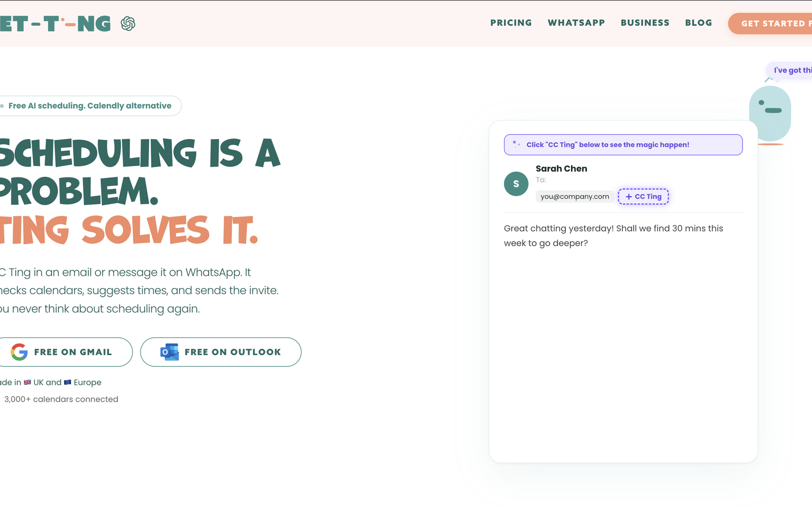Screen dimensions: 812x508
Task: Click the Free on Gmail button
Action: point(66,352)
